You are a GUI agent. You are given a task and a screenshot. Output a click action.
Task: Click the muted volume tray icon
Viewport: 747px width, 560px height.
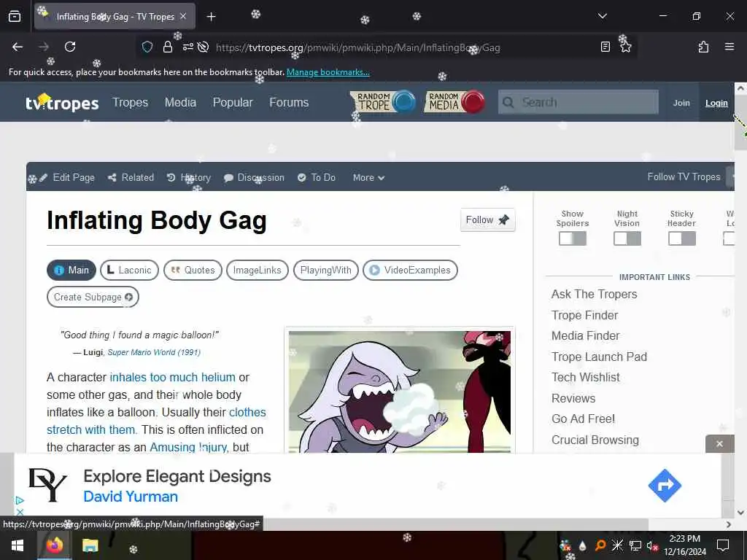(x=652, y=545)
